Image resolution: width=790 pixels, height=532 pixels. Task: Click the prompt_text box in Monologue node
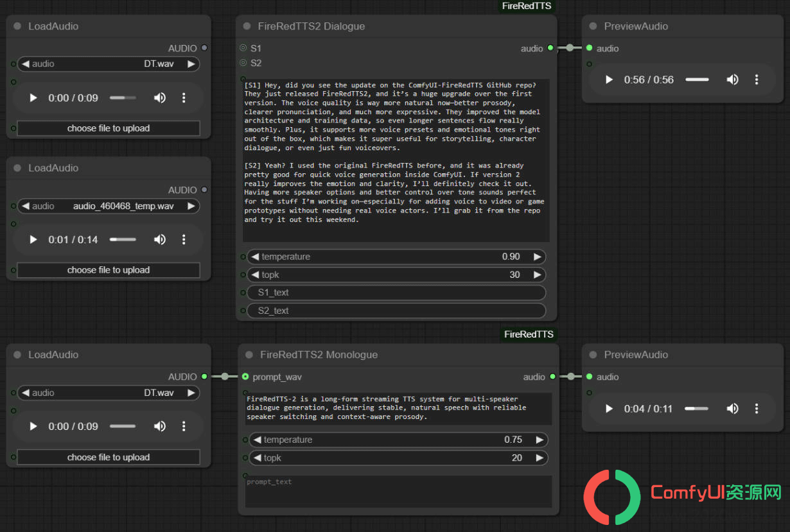(x=398, y=492)
